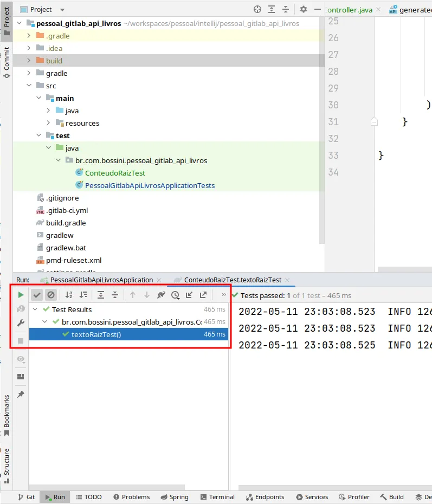Viewport: 432px width, 504px height.
Task: Export test results icon
Action: click(203, 295)
